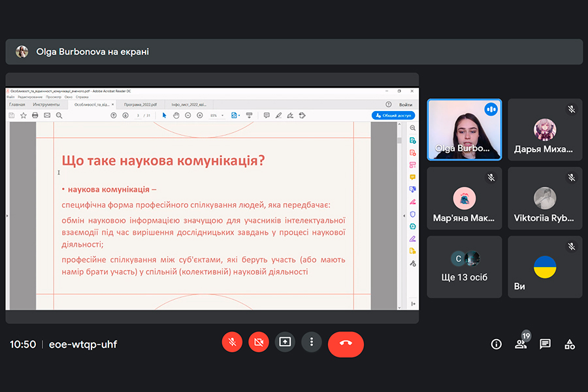
Task: Click the present screen button
Action: coord(285,342)
